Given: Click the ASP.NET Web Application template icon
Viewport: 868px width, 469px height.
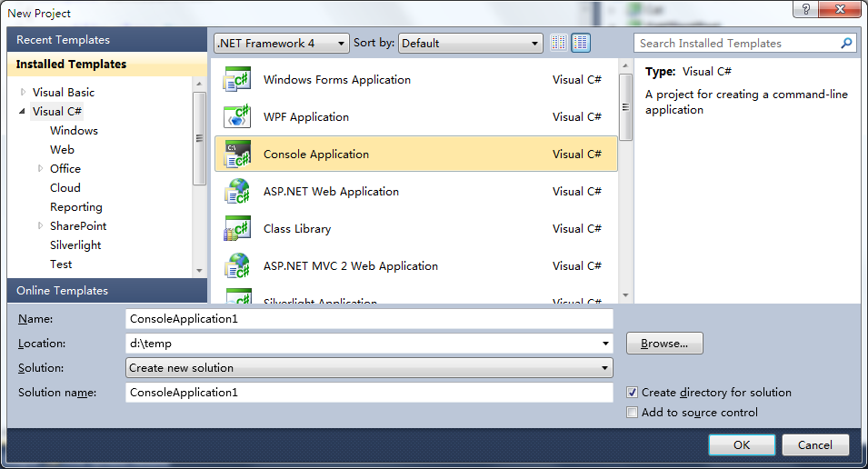Looking at the screenshot, I should pos(237,191).
